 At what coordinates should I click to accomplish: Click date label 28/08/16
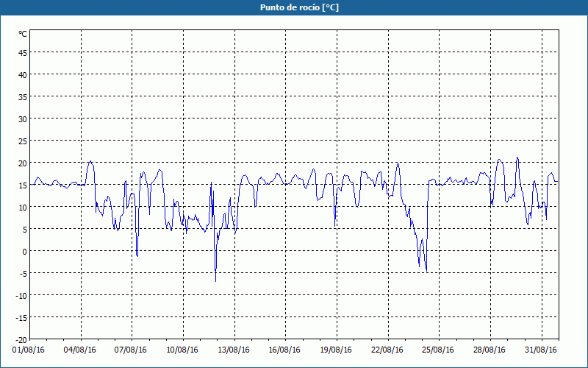pos(490,350)
